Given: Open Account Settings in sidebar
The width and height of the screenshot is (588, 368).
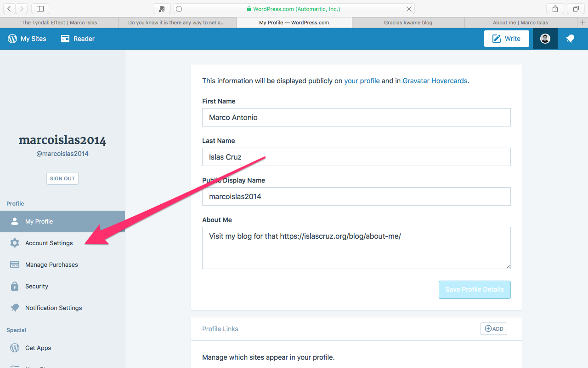Looking at the screenshot, I should tap(62, 243).
